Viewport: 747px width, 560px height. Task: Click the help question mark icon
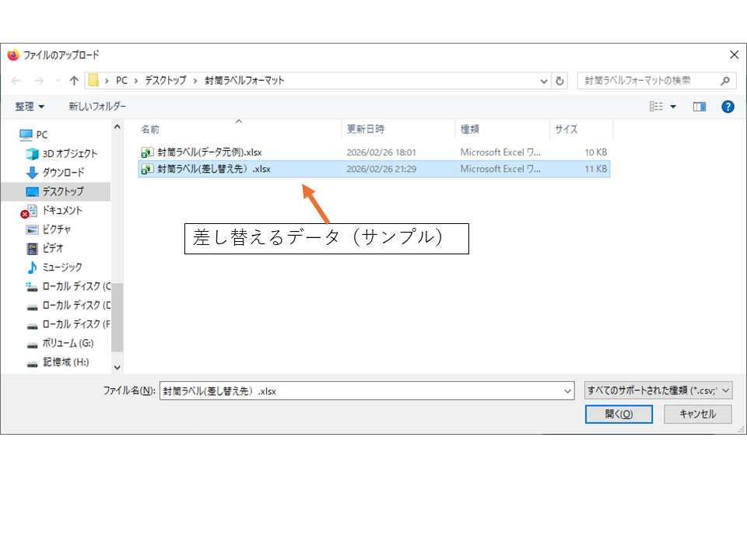click(x=728, y=107)
